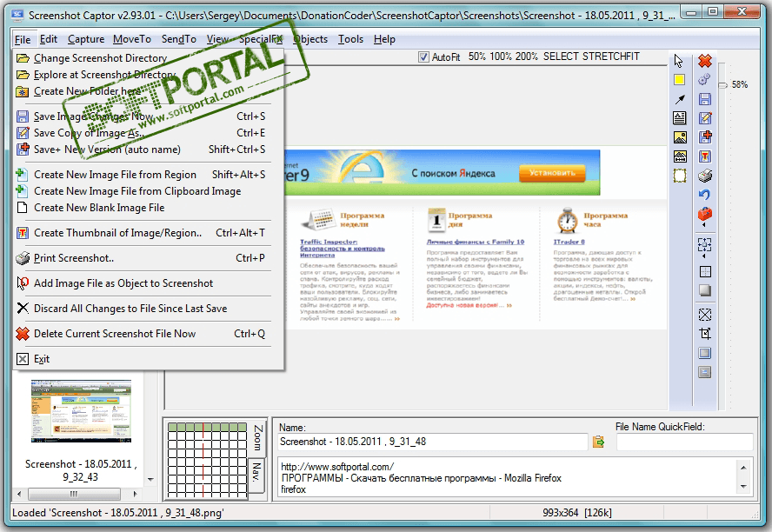Click the SELECT zoom option
The image size is (772, 532).
pyautogui.click(x=561, y=57)
